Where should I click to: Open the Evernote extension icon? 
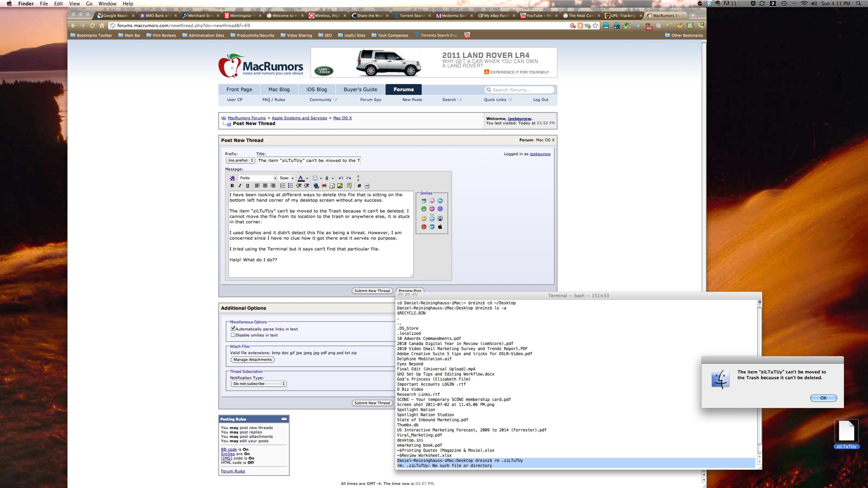(x=627, y=25)
